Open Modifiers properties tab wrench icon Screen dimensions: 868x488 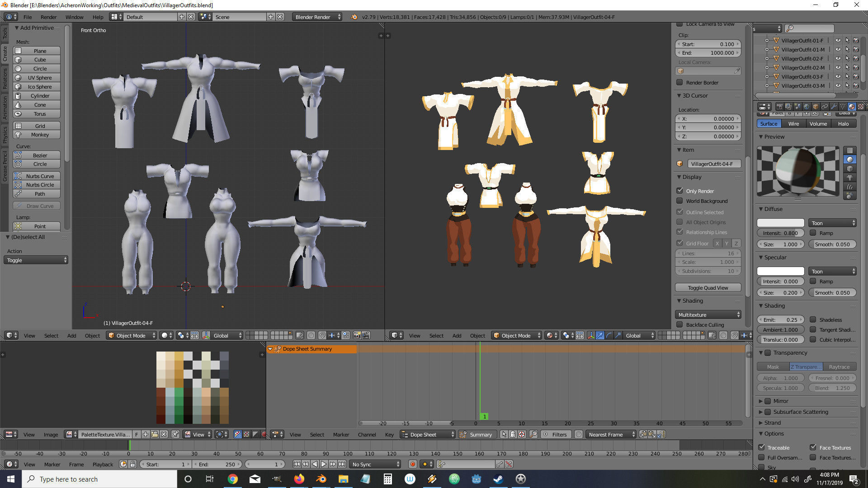(834, 107)
